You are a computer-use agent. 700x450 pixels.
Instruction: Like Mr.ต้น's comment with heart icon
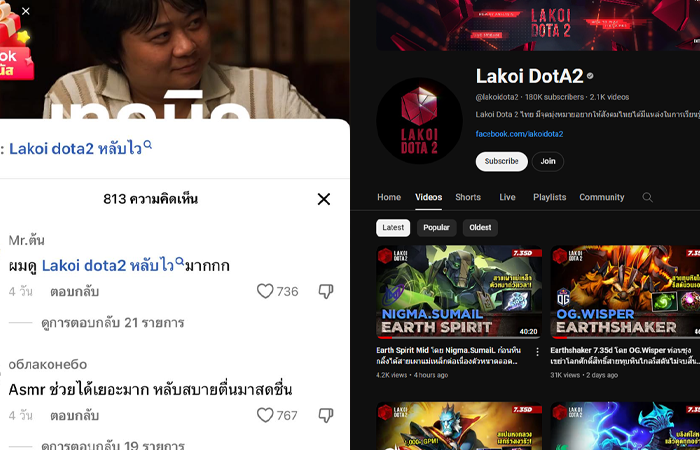[x=265, y=292]
